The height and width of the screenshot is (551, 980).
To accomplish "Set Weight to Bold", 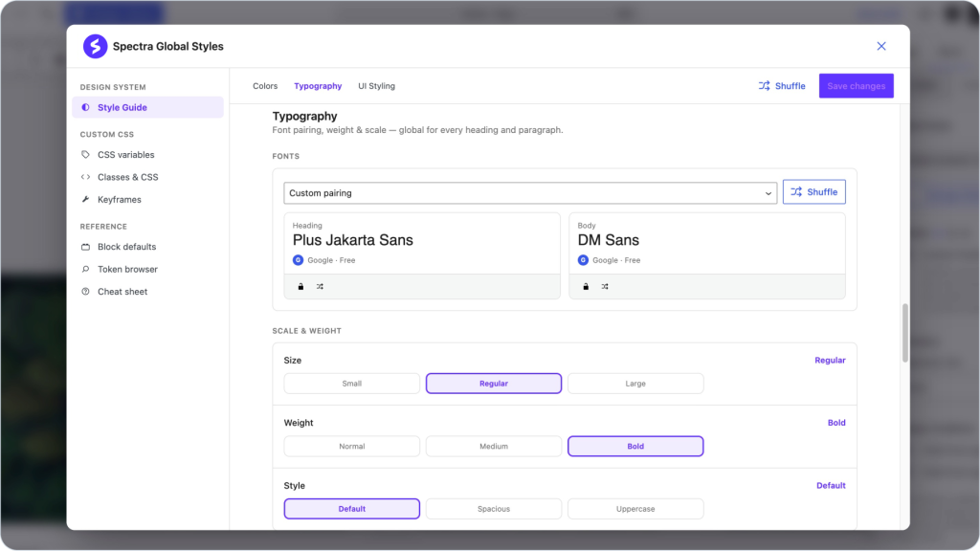I will 635,446.
